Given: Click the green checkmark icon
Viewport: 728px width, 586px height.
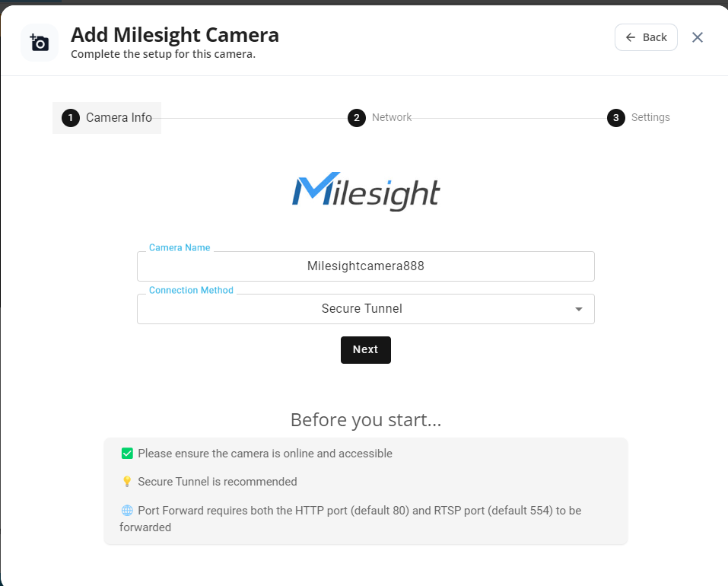Looking at the screenshot, I should click(x=127, y=454).
